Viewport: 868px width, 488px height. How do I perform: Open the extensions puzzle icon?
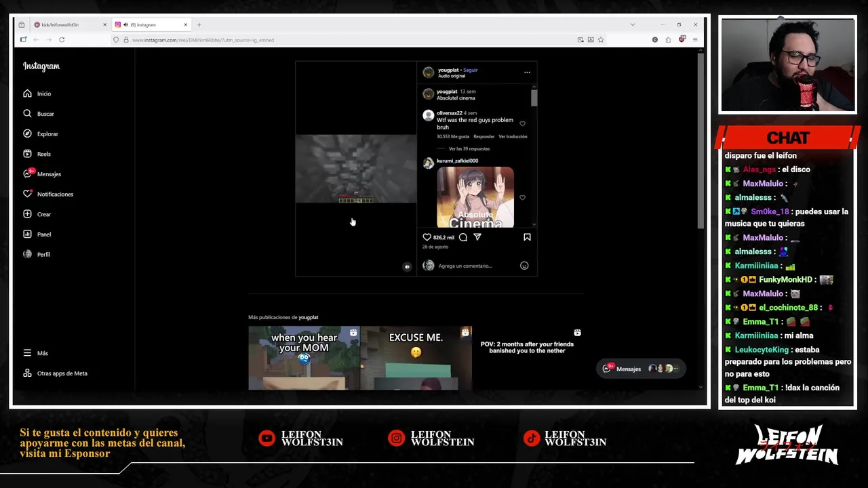click(x=668, y=40)
